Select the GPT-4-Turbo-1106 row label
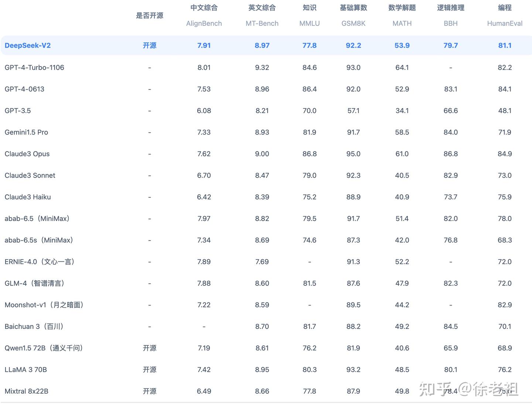The width and height of the screenshot is (532, 411). tap(34, 67)
